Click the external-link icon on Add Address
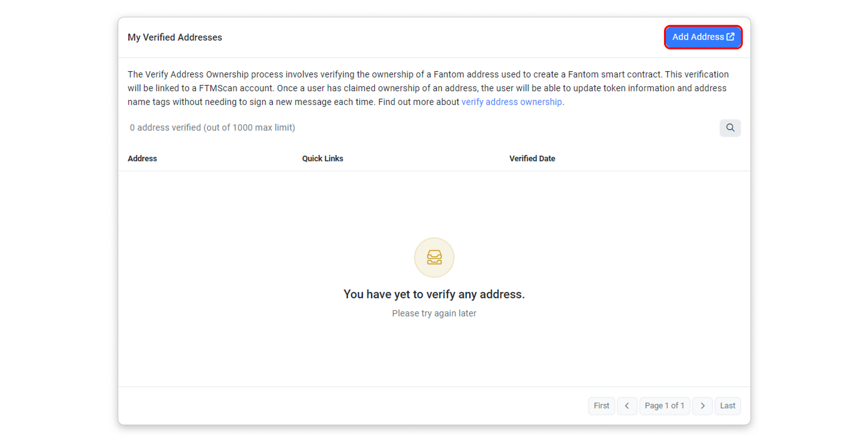The height and width of the screenshot is (442, 868). pyautogui.click(x=731, y=37)
